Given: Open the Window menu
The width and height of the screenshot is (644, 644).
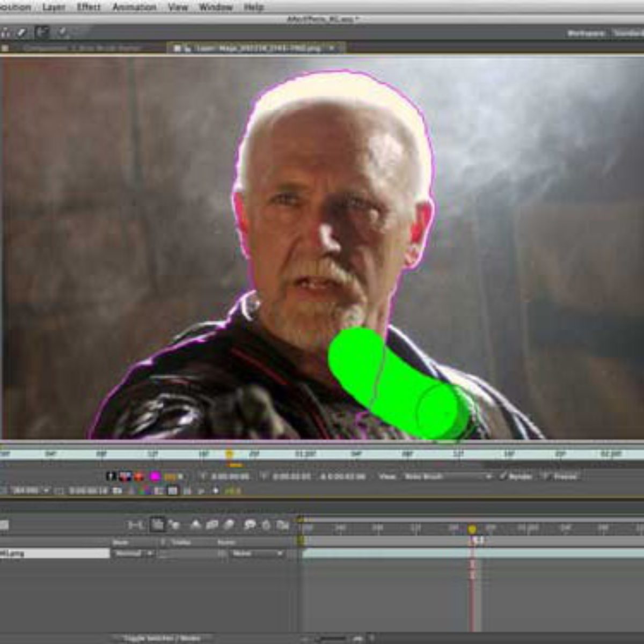Looking at the screenshot, I should click(x=216, y=7).
